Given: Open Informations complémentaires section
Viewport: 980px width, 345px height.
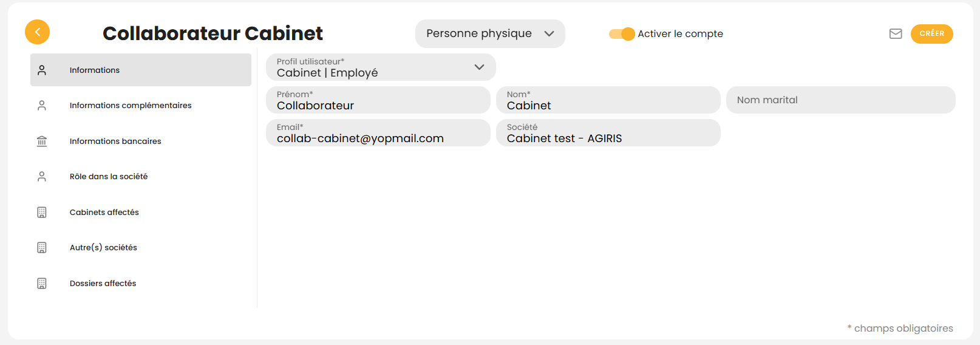Looking at the screenshot, I should 131,106.
